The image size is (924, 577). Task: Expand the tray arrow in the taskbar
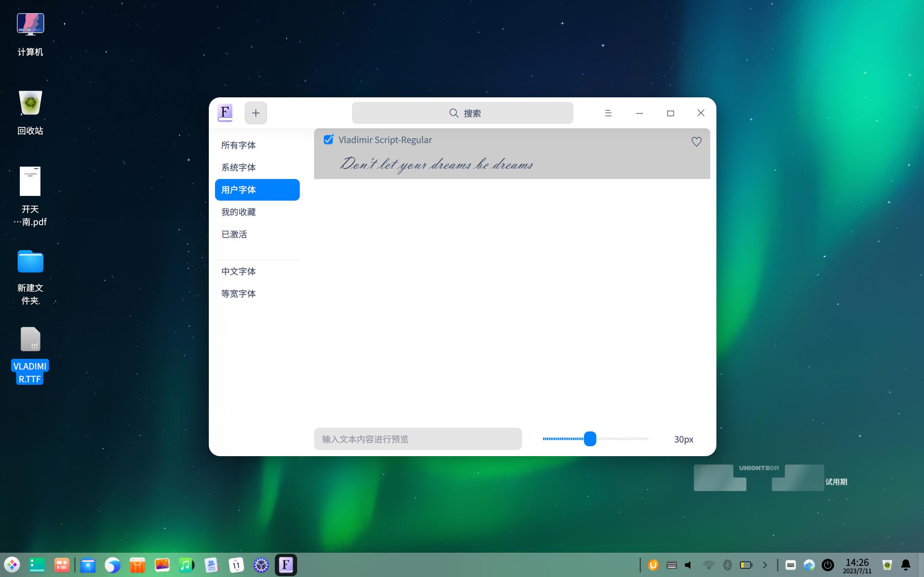pos(765,565)
